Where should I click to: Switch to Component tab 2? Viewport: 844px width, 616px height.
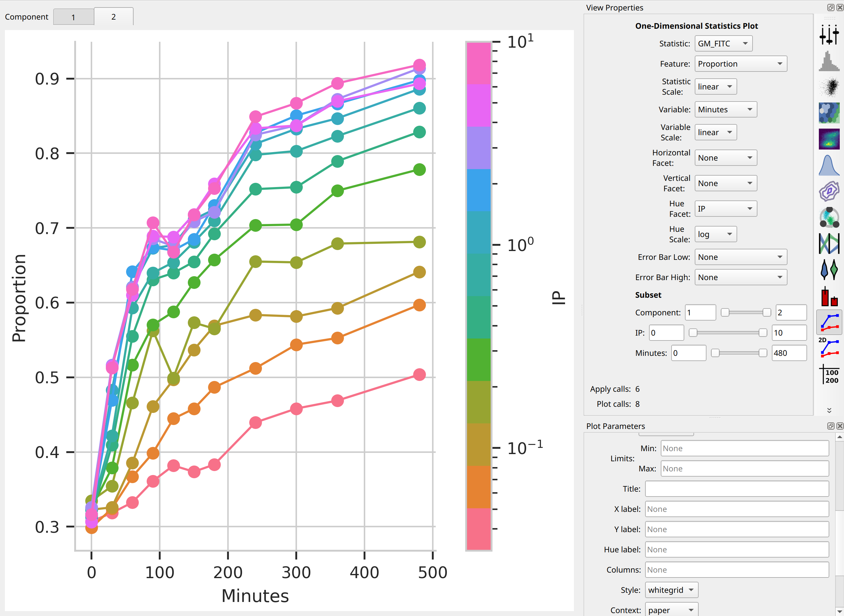(113, 16)
